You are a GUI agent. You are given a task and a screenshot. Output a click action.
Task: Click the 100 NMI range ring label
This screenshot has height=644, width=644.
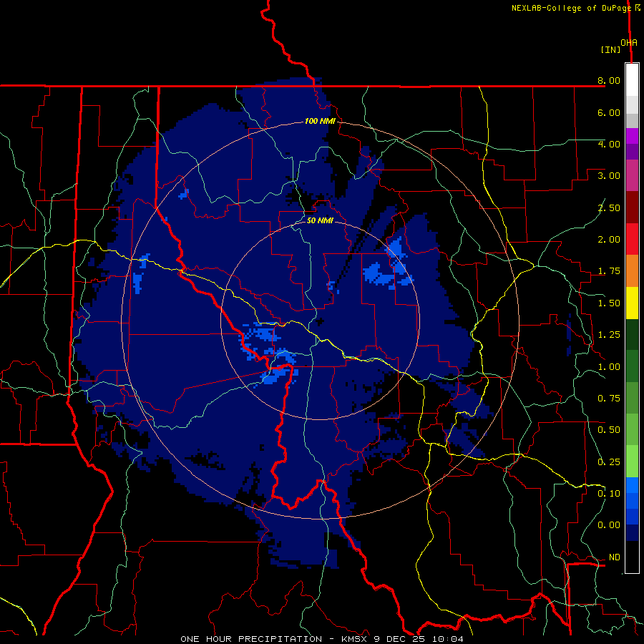point(320,121)
